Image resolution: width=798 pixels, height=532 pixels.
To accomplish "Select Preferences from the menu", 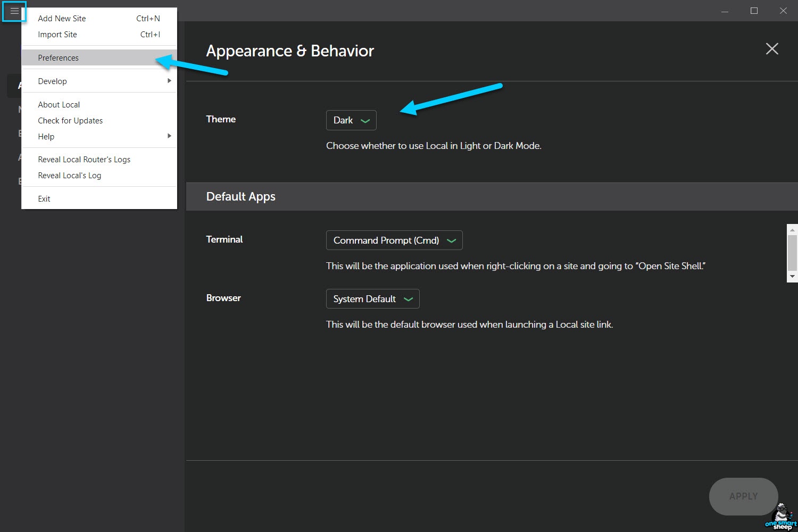I will (x=58, y=57).
